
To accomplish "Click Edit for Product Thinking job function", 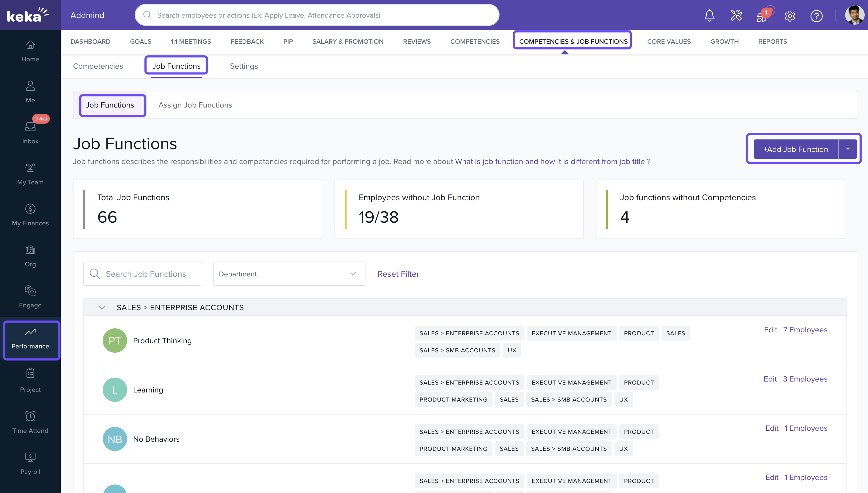I will (770, 330).
